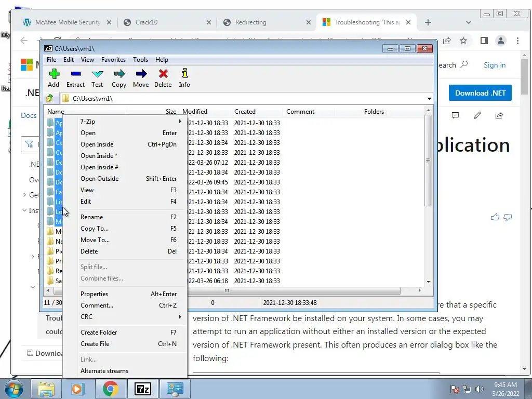
Task: Open Chrome tab search chevron
Action: tap(469, 22)
